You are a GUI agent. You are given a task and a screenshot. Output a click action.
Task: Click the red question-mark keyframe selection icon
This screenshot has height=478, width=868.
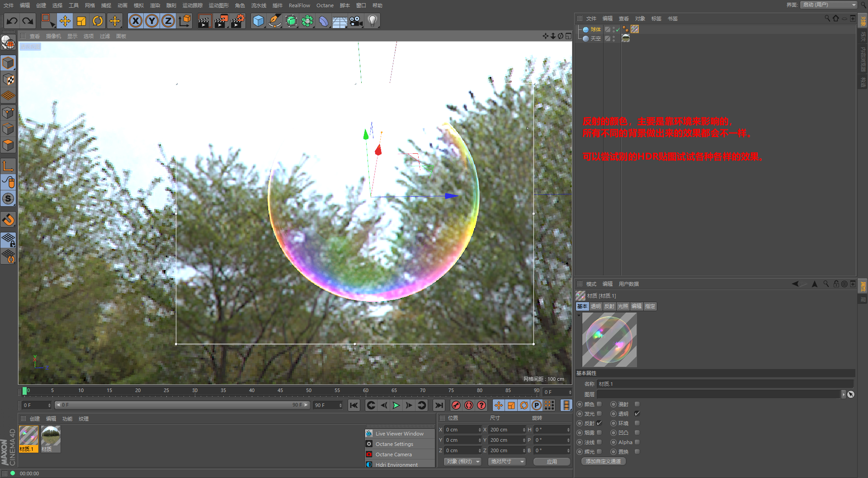pos(481,405)
